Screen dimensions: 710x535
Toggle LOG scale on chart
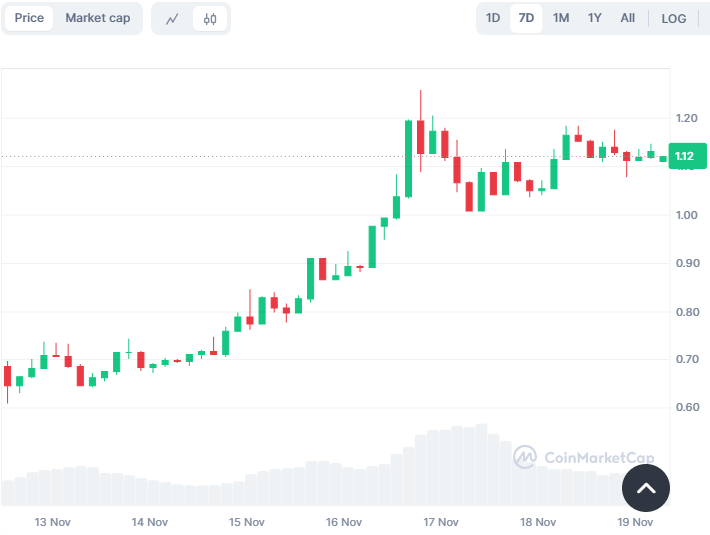pyautogui.click(x=673, y=18)
